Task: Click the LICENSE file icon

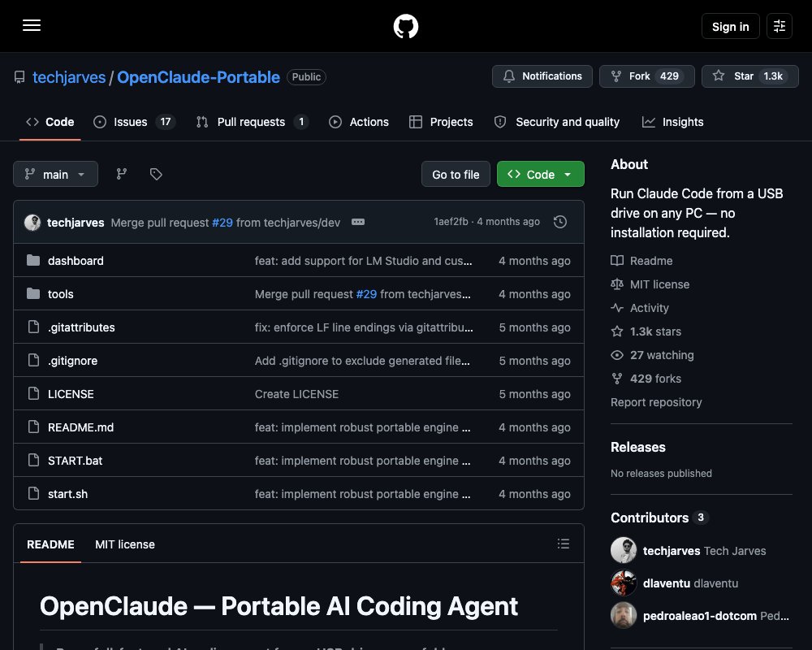Action: point(33,393)
